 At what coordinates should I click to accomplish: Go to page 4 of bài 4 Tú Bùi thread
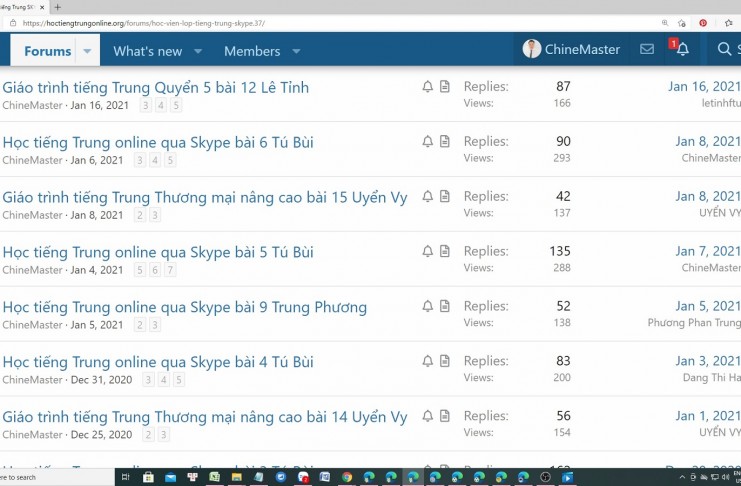[x=164, y=379]
